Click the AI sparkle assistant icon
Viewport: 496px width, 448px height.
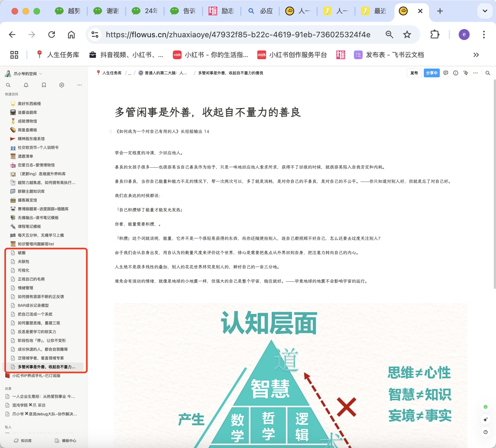click(x=485, y=419)
